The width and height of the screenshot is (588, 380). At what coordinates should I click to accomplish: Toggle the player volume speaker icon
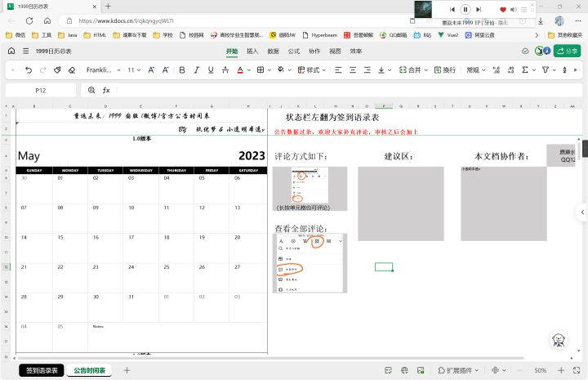pyautogui.click(x=514, y=9)
